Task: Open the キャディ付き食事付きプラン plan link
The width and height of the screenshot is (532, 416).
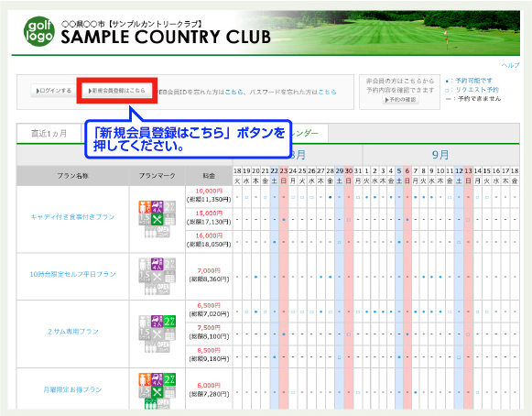Action: point(72,216)
